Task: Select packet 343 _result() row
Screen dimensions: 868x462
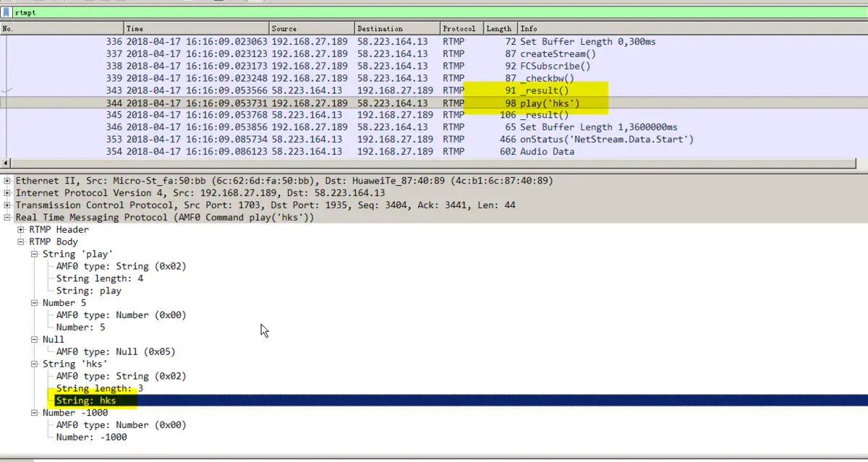Action: point(434,90)
